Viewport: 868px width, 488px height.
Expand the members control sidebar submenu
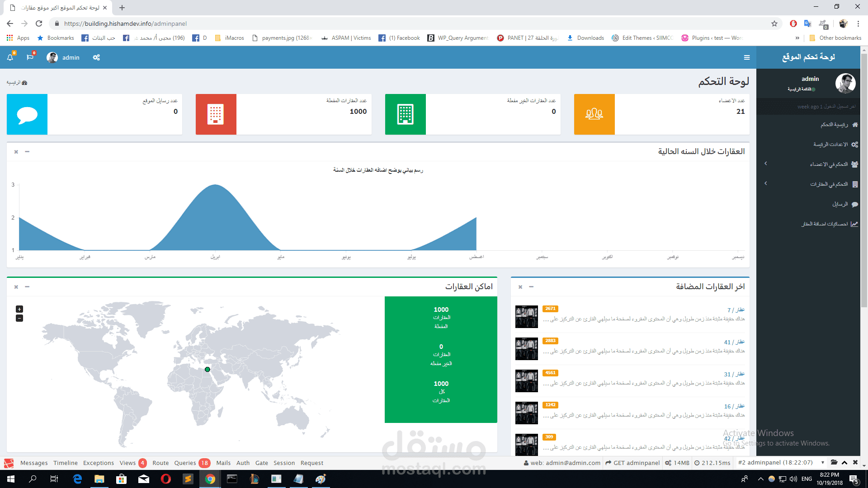tap(808, 164)
